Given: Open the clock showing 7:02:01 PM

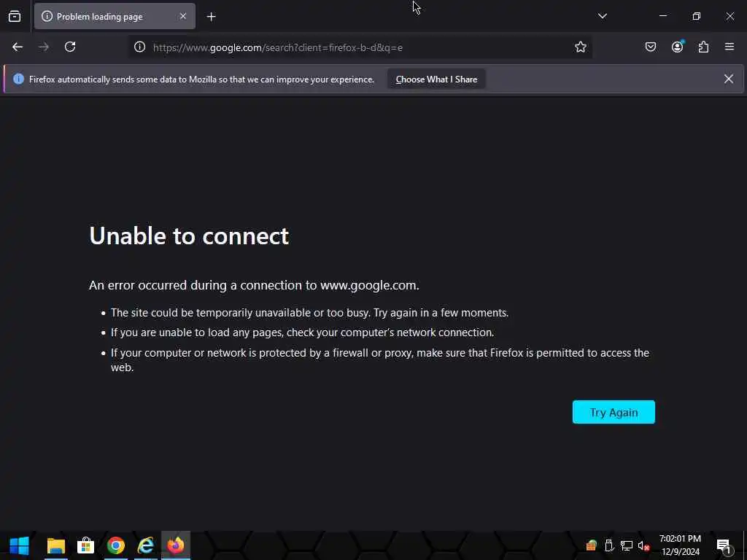Looking at the screenshot, I should [681, 545].
